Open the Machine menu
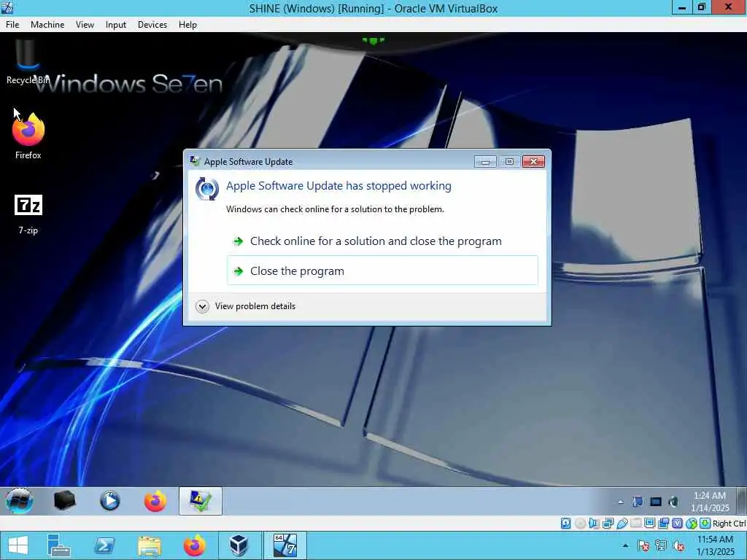The image size is (747, 560). (47, 25)
